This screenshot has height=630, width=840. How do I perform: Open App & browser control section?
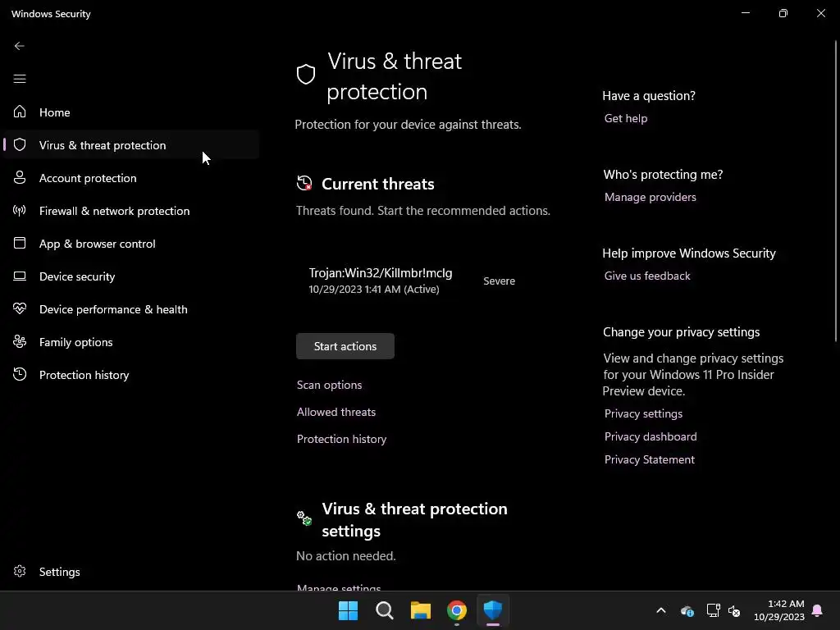click(x=131, y=243)
